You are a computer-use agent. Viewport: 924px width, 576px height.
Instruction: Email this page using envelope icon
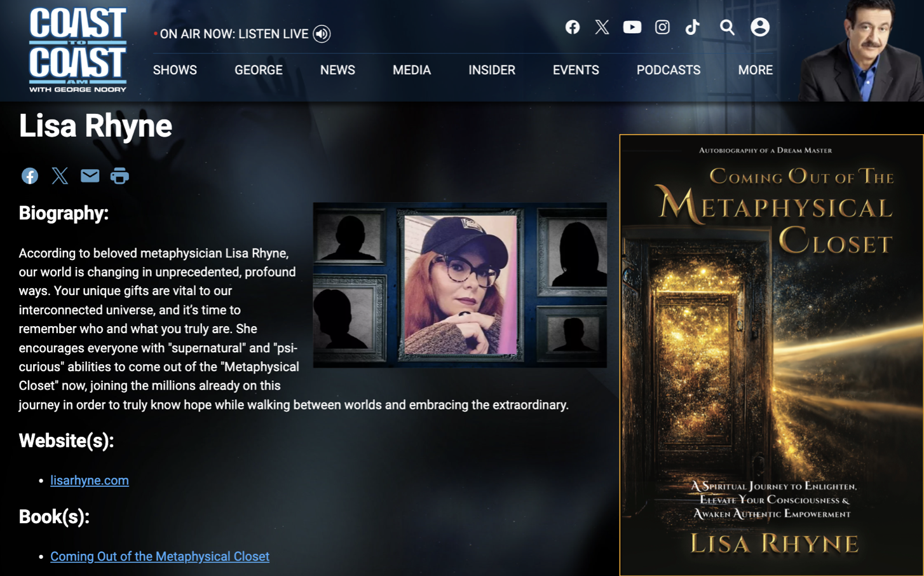tap(90, 176)
